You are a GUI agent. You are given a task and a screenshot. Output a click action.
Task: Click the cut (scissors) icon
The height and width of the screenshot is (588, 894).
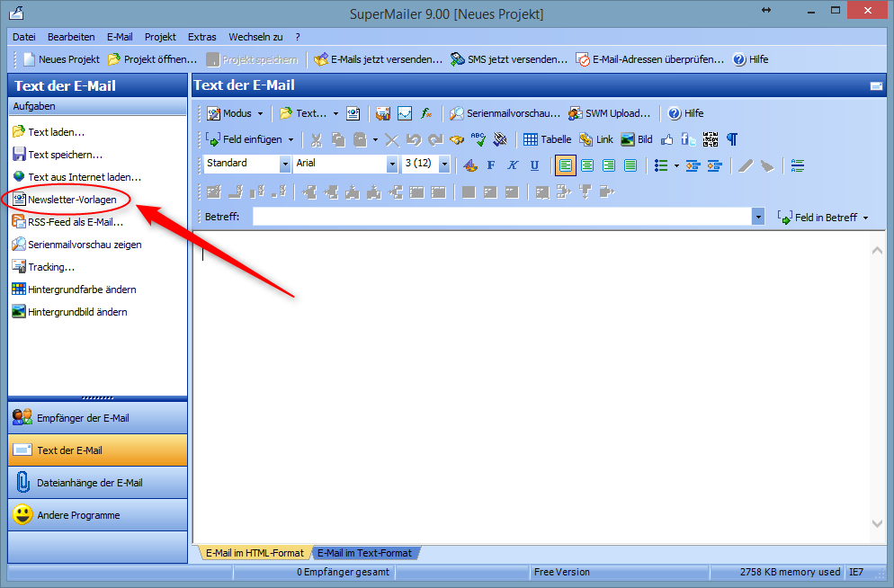click(317, 139)
